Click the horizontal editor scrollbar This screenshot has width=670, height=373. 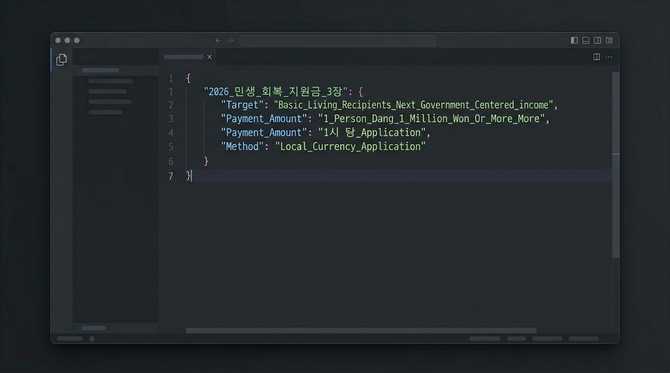pyautogui.click(x=361, y=331)
